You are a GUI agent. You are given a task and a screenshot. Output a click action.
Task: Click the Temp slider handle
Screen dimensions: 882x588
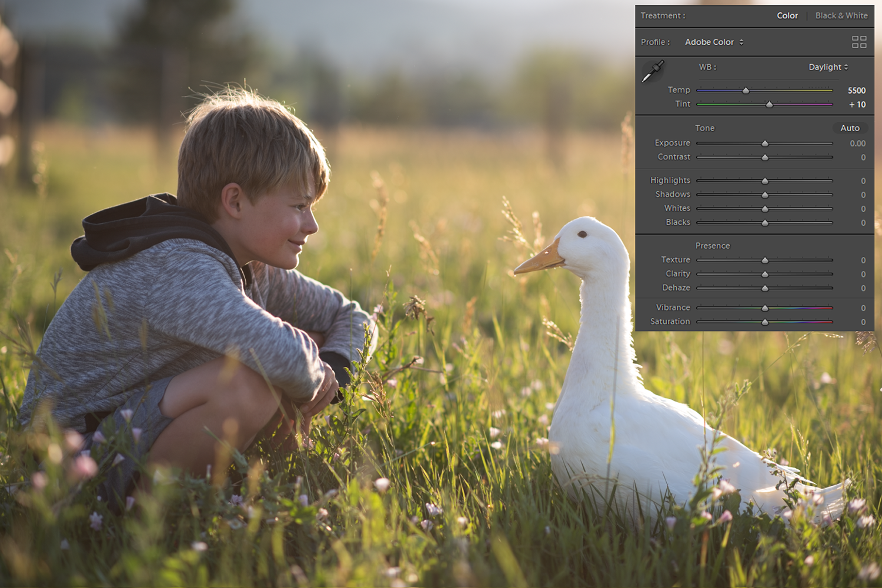(x=746, y=91)
